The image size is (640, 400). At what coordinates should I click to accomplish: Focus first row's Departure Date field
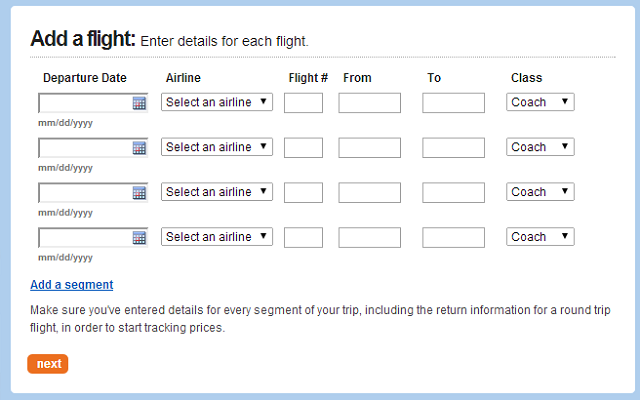click(85, 103)
